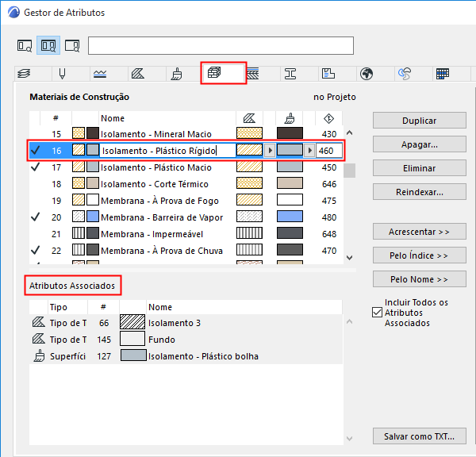476x457 pixels.
Task: Toggle checkmark on row 20
Action: pyautogui.click(x=36, y=217)
